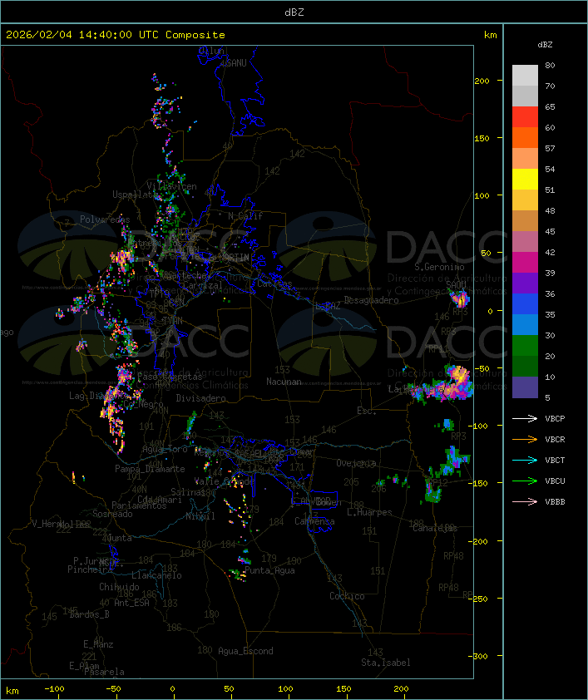
Task: Select the mauve swatch above magenta
Action: (525, 242)
